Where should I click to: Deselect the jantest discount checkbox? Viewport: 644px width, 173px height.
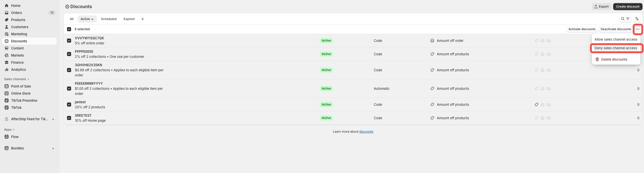(69, 105)
